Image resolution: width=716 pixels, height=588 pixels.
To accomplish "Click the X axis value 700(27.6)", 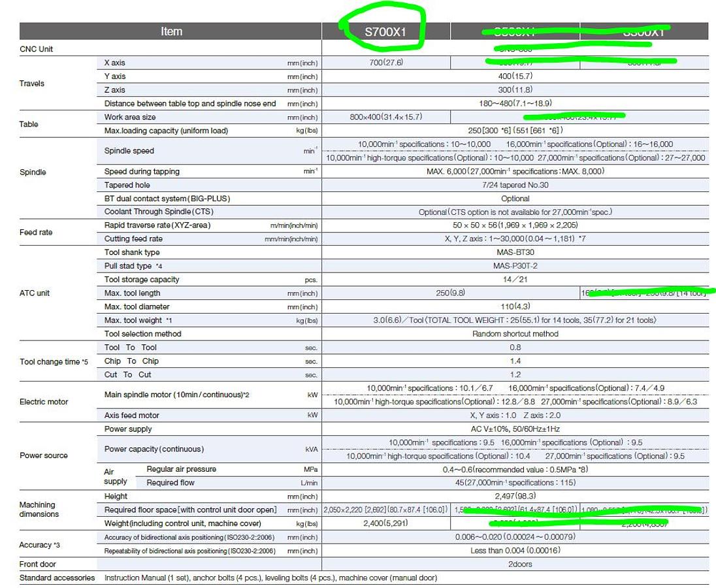I will pyautogui.click(x=385, y=63).
